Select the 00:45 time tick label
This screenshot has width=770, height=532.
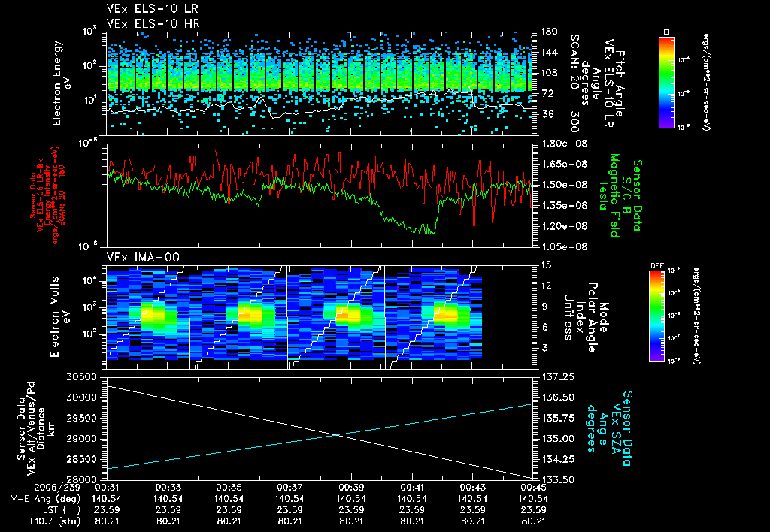coord(534,488)
